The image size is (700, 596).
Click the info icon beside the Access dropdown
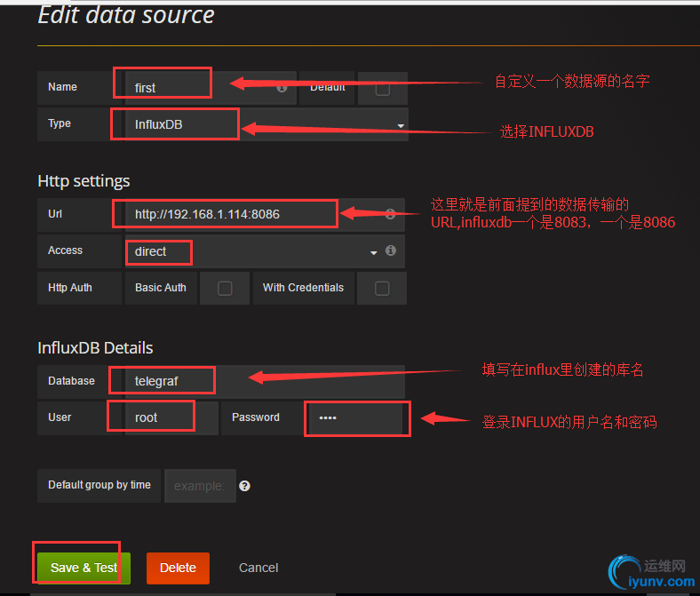391,250
